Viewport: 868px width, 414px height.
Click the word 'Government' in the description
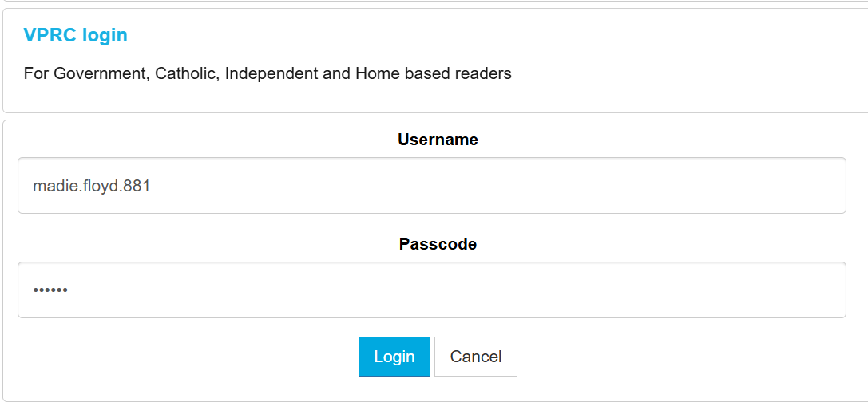click(101, 74)
